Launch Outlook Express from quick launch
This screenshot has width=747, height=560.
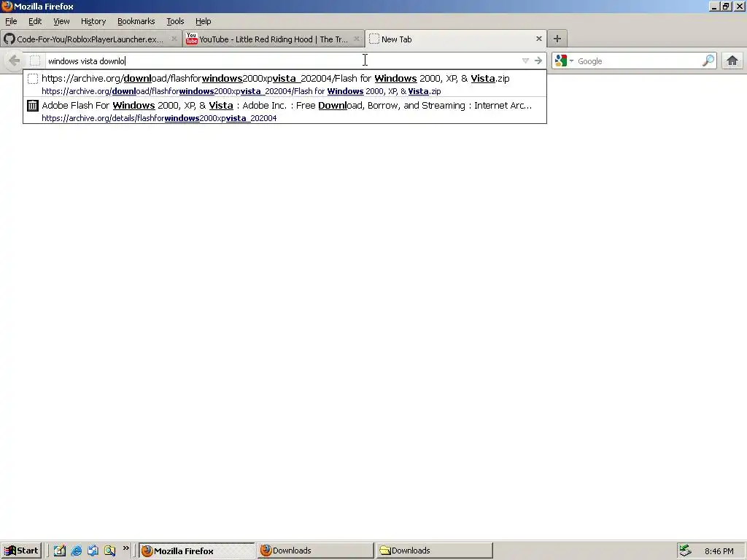coord(93,551)
